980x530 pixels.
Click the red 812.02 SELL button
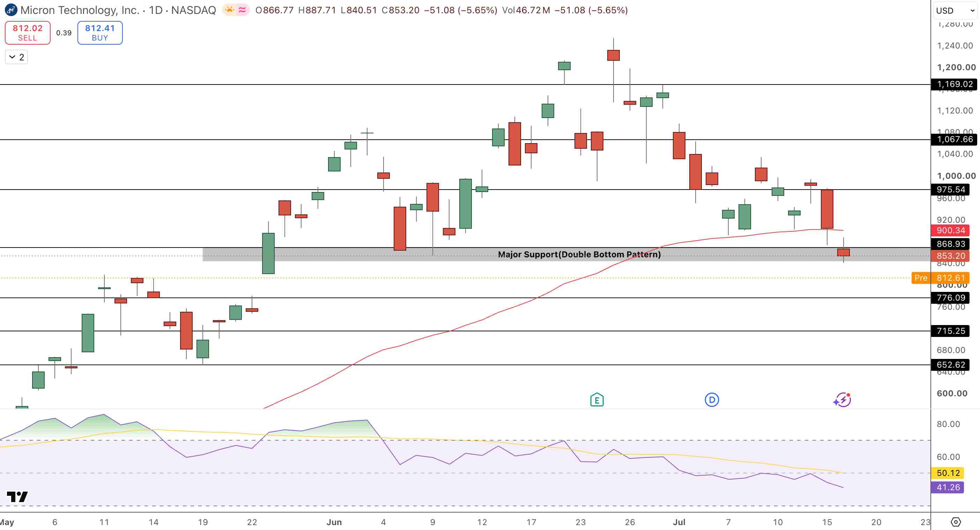[27, 33]
